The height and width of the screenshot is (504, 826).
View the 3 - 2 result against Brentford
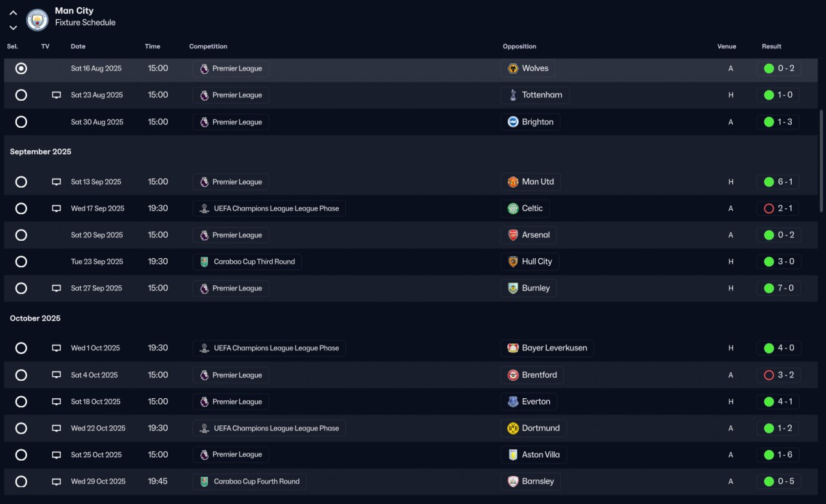[778, 375]
